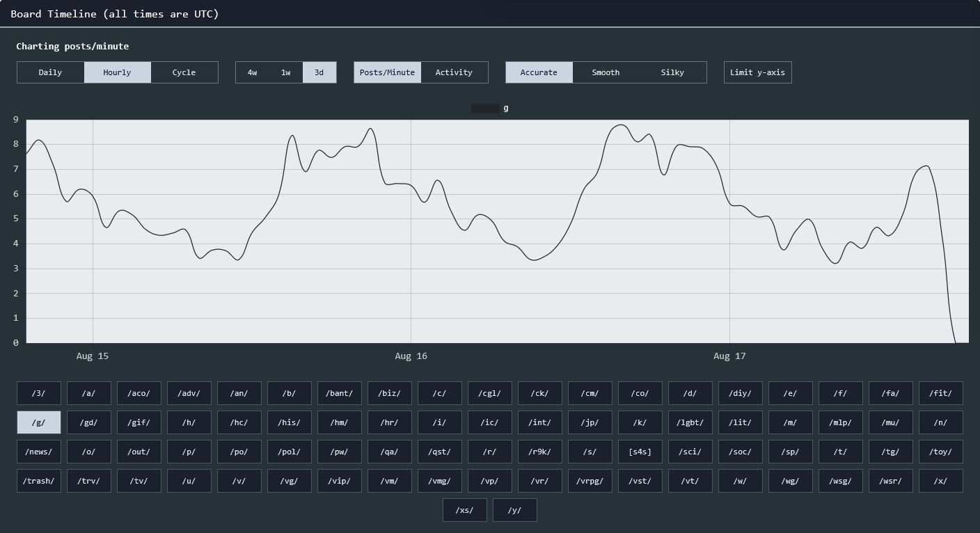Choose the /his/ board
980x533 pixels.
[290, 422]
